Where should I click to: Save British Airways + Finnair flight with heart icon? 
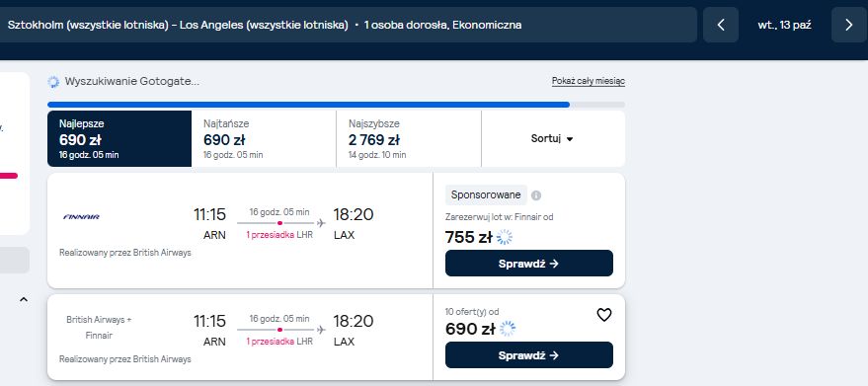(x=604, y=315)
